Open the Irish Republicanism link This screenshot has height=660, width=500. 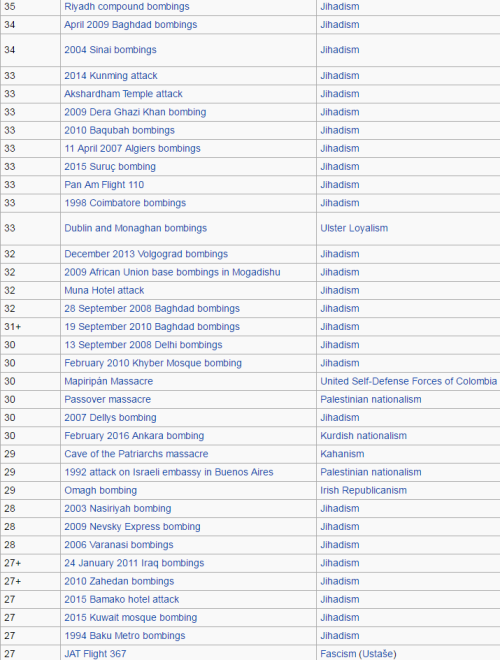(364, 490)
